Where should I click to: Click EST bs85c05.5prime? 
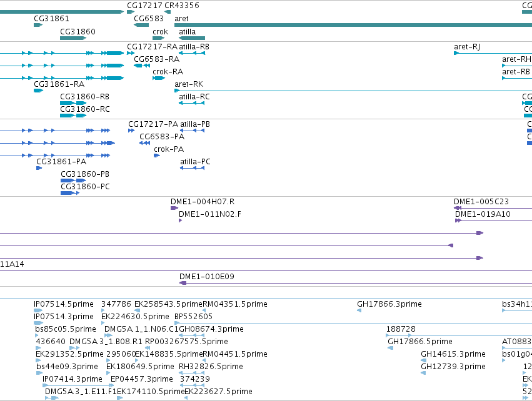coord(37,335)
